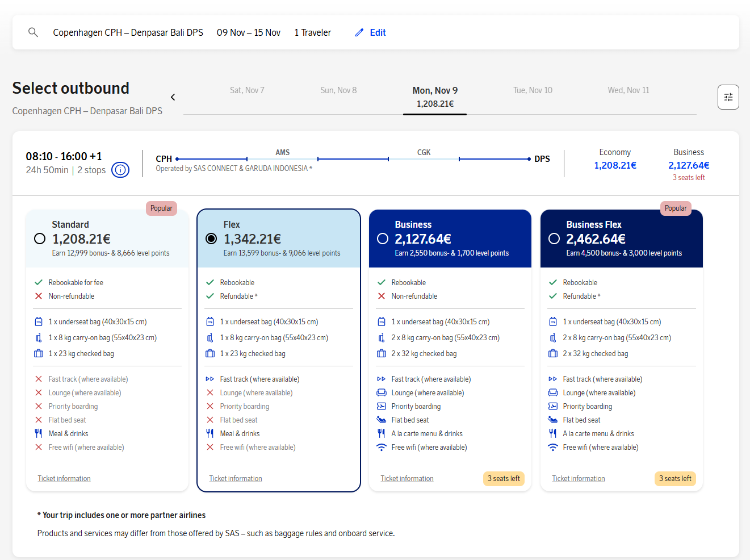Click the pencil Edit icon
This screenshot has width=750, height=560.
click(x=359, y=32)
